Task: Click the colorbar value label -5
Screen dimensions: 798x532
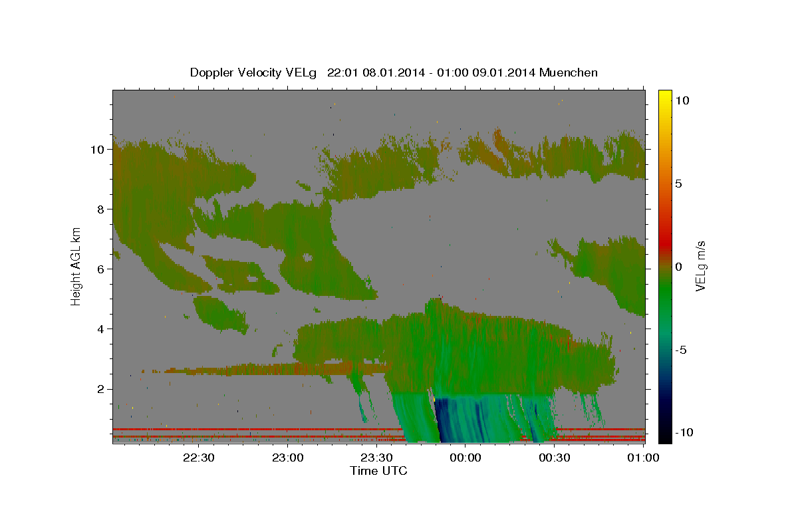Action: coord(682,350)
